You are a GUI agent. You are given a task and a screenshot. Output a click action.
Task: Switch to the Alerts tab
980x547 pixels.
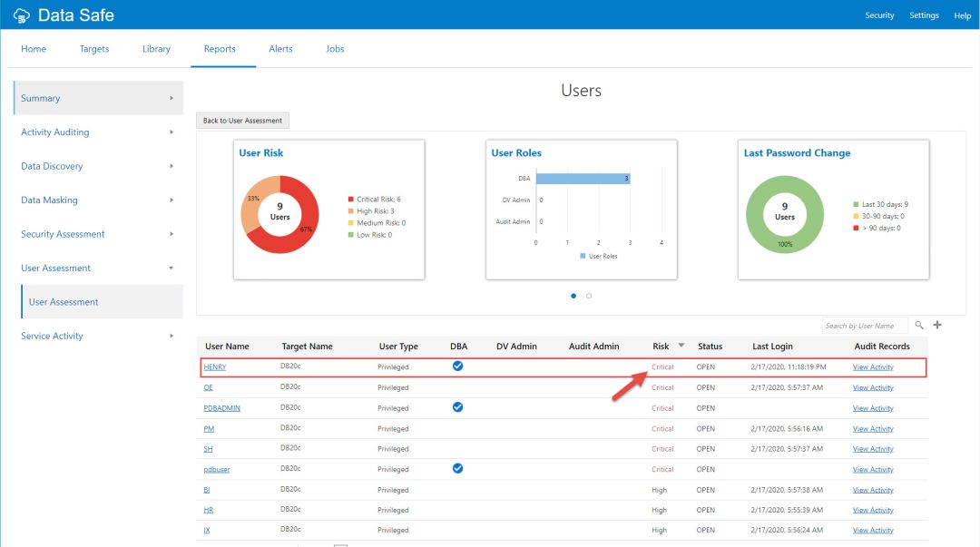coord(280,49)
